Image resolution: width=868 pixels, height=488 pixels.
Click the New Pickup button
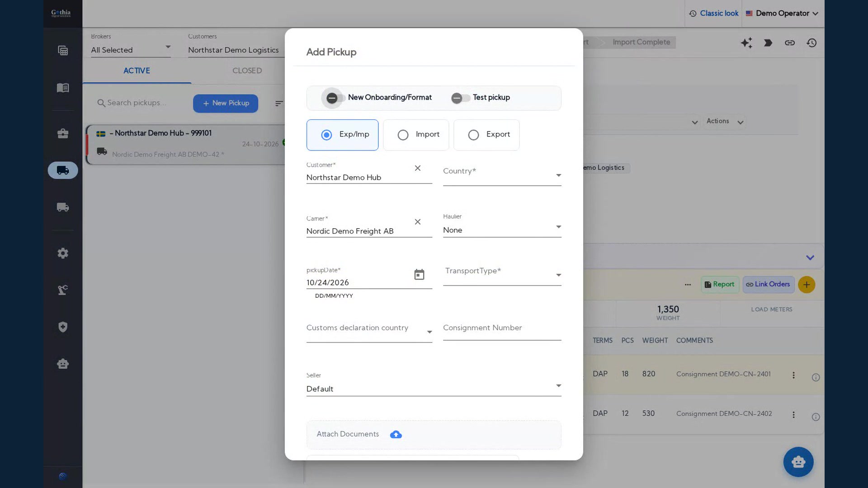226,103
